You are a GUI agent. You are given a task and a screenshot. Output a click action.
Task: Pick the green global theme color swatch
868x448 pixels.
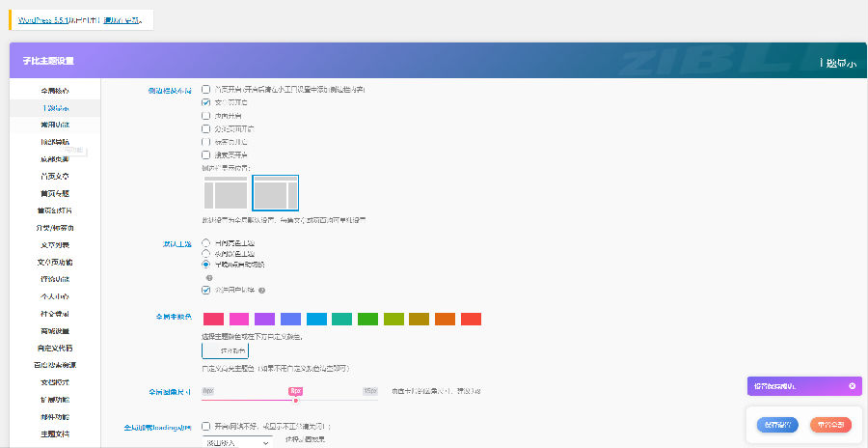[367, 319]
